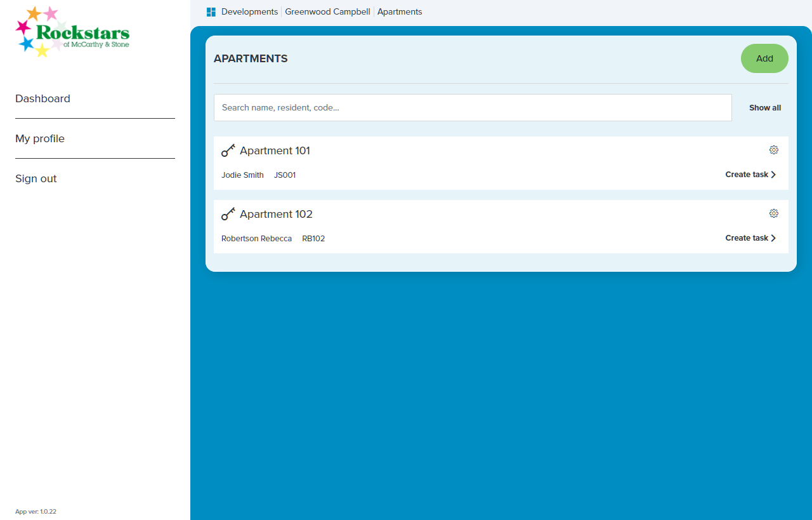The width and height of the screenshot is (812, 520).
Task: Create task for Apartment 102
Action: [x=750, y=238]
